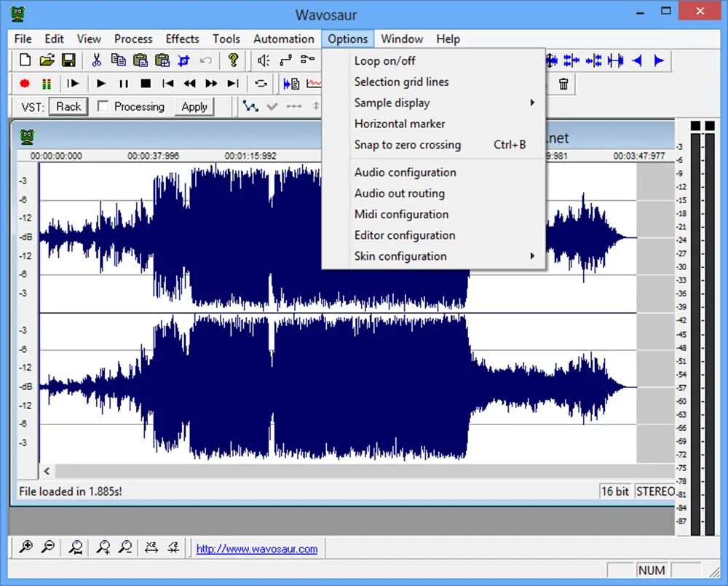
Task: Open the Window menu
Action: (x=402, y=39)
